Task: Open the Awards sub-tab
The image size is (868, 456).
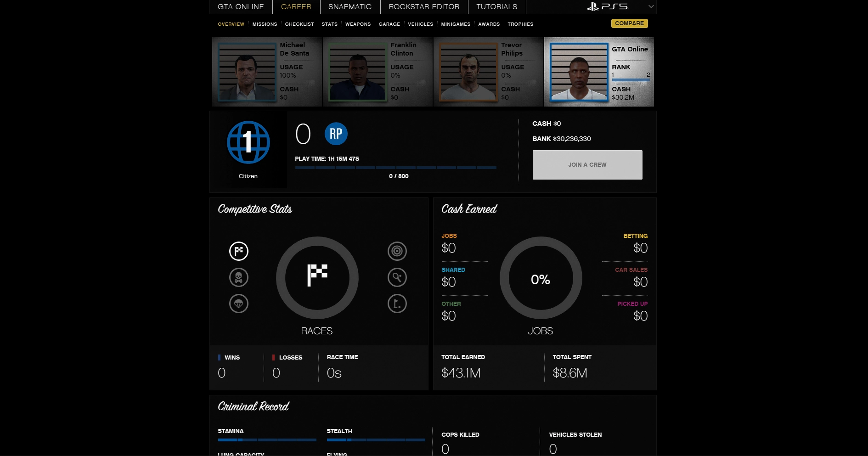Action: (489, 24)
